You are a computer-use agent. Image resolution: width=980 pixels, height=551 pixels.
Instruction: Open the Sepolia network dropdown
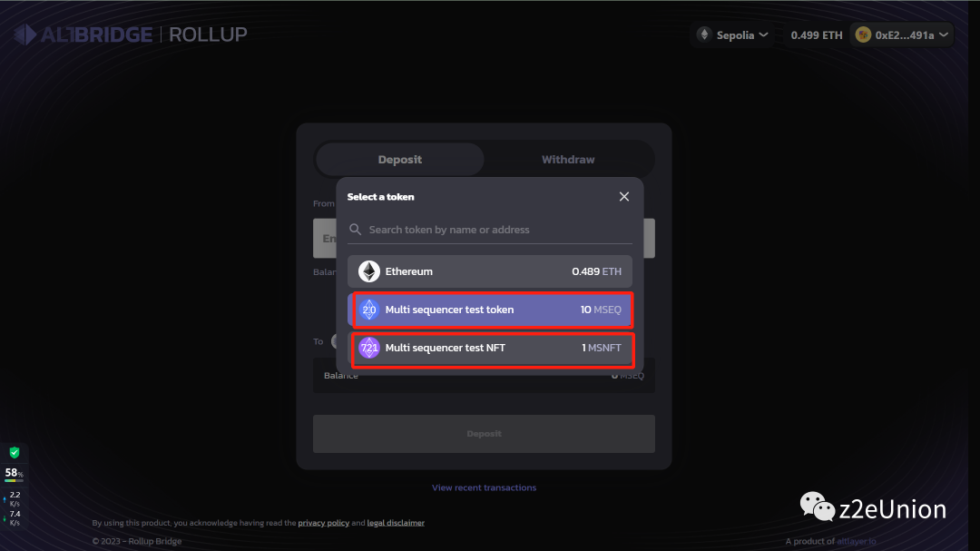click(733, 34)
